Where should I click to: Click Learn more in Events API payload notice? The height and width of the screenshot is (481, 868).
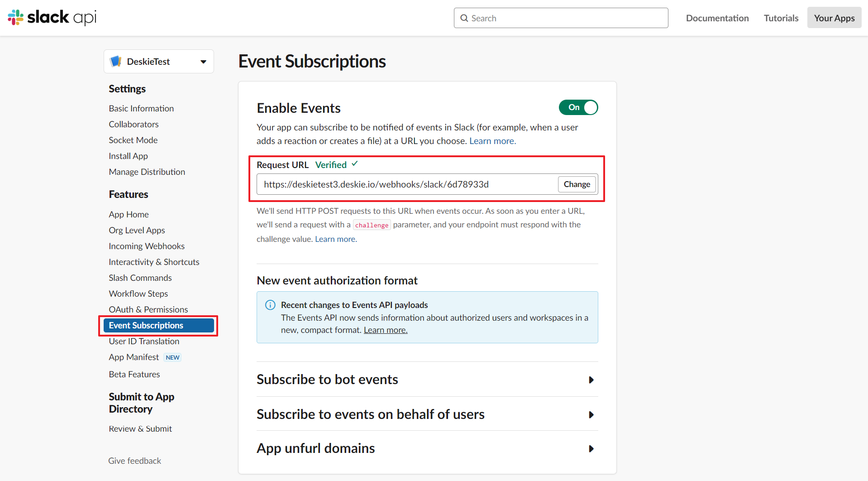(x=386, y=330)
